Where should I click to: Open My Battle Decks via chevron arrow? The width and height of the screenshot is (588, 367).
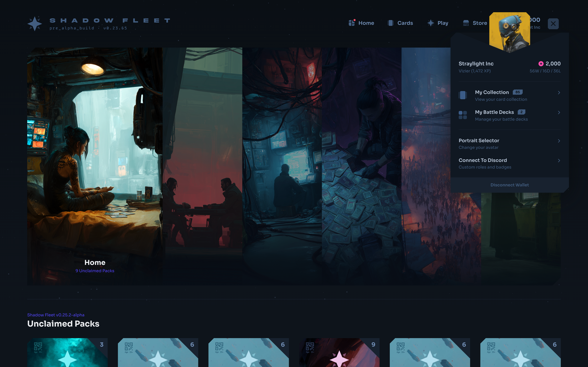559,112
